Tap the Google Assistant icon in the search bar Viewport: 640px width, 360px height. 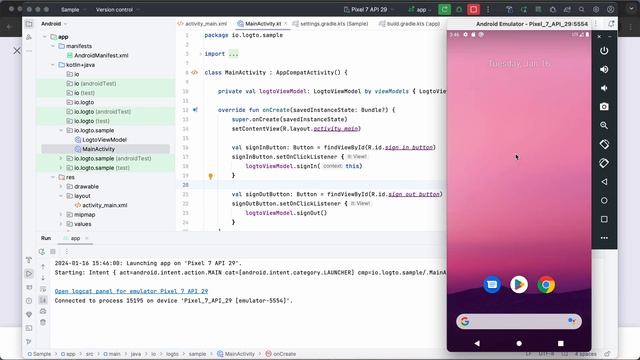point(572,322)
